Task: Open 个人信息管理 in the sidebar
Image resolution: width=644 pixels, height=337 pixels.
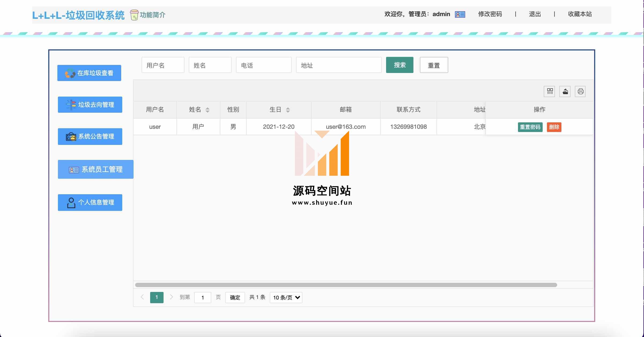Action: (x=90, y=203)
